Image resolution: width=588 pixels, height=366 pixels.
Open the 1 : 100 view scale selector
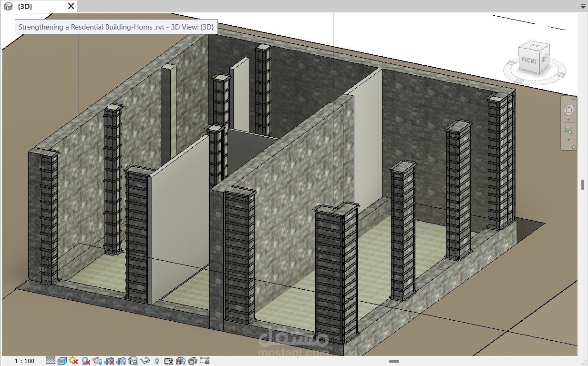pyautogui.click(x=24, y=361)
